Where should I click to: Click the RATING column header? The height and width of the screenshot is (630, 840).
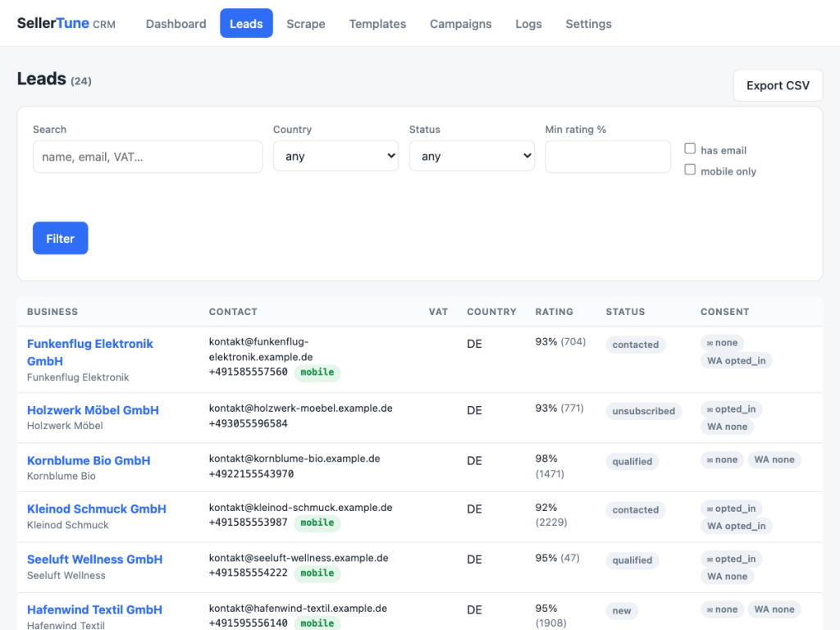point(554,311)
